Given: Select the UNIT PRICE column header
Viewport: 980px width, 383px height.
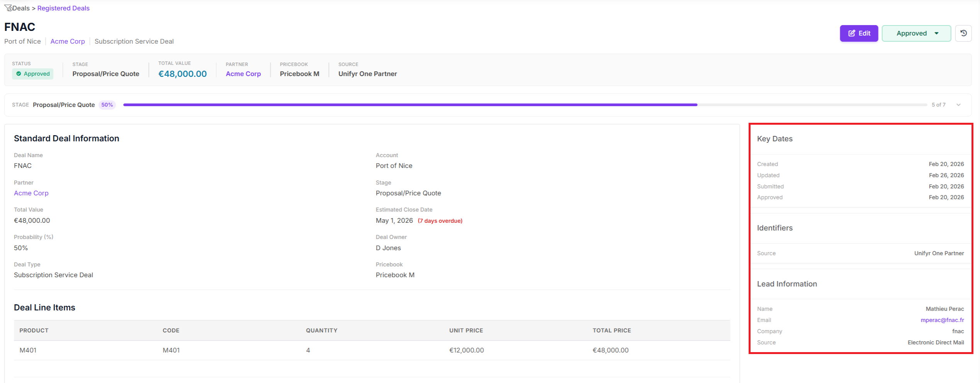Looking at the screenshot, I should tap(466, 330).
